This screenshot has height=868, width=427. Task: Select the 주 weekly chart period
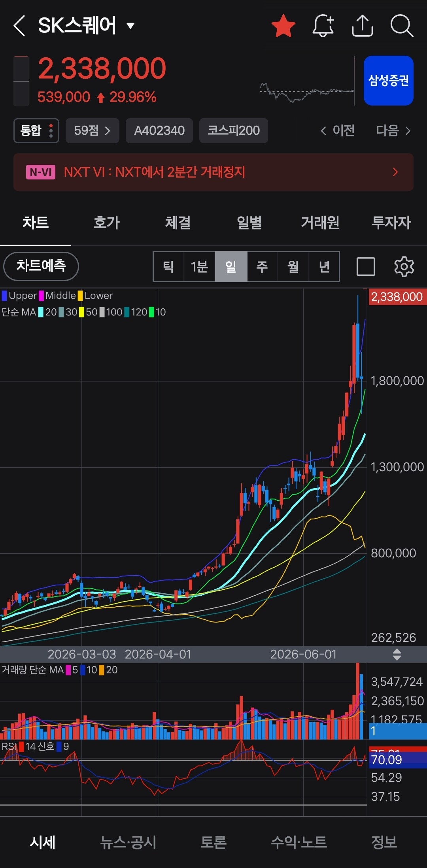click(262, 266)
